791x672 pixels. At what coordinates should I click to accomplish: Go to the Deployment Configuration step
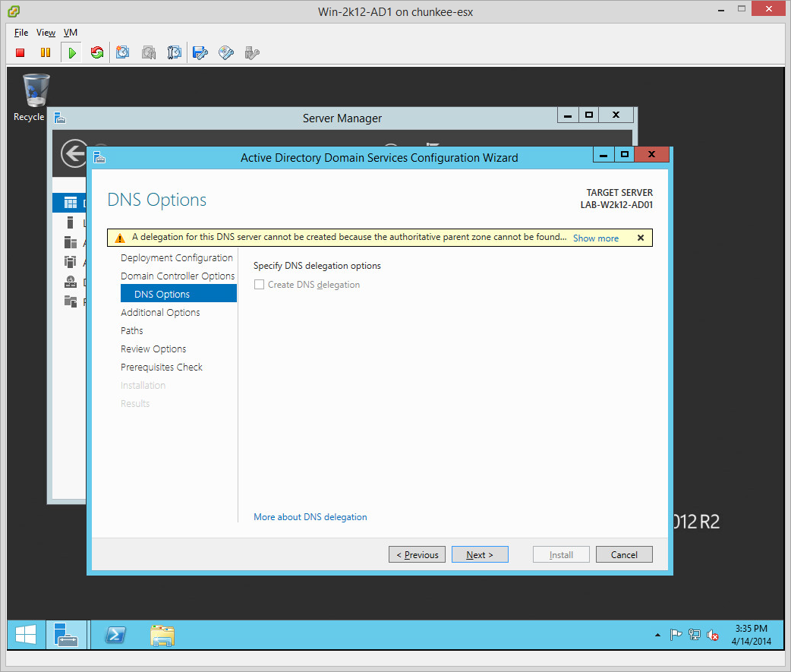pos(176,258)
